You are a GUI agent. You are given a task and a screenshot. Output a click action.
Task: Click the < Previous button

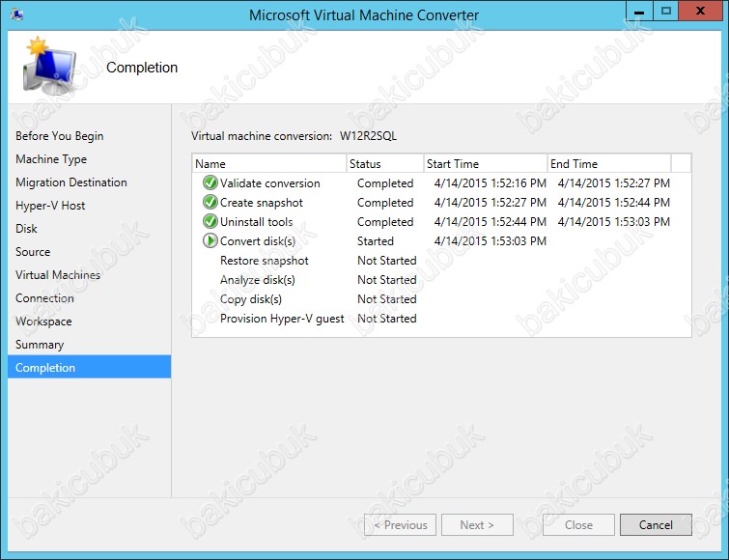pyautogui.click(x=401, y=524)
